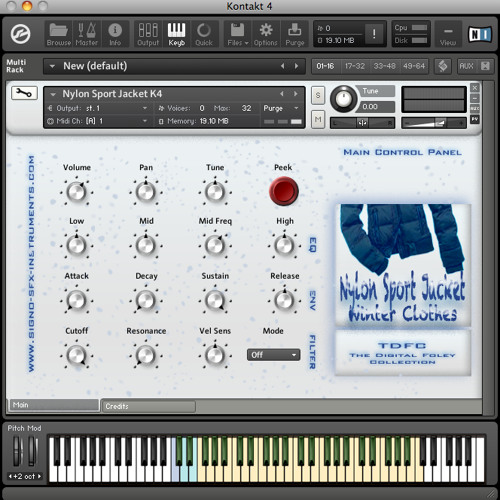Open the Browse panel
Viewport: 500px width, 500px height.
click(x=59, y=34)
